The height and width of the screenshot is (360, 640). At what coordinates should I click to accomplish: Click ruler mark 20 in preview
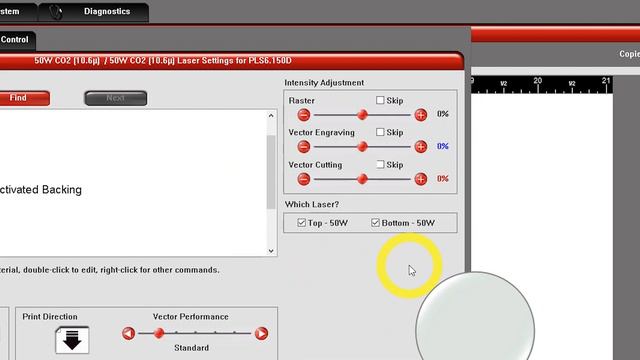click(538, 80)
